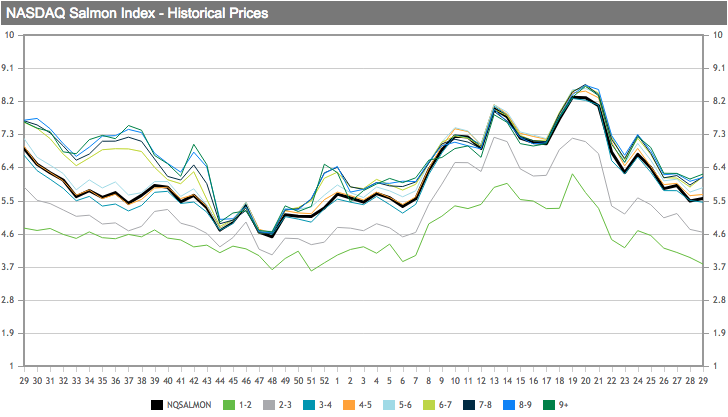Click the green 1-2 legend swatch
Screen dimensions: 728x417
(229, 405)
